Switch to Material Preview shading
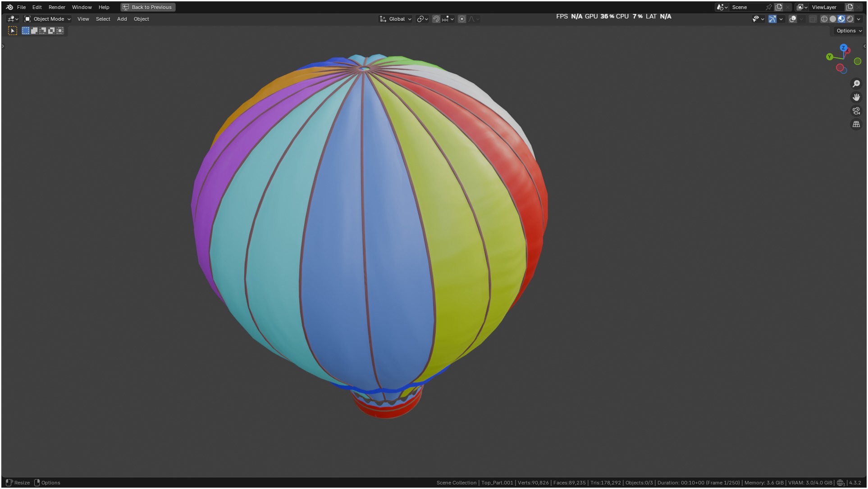The height and width of the screenshot is (489, 868). [x=841, y=19]
